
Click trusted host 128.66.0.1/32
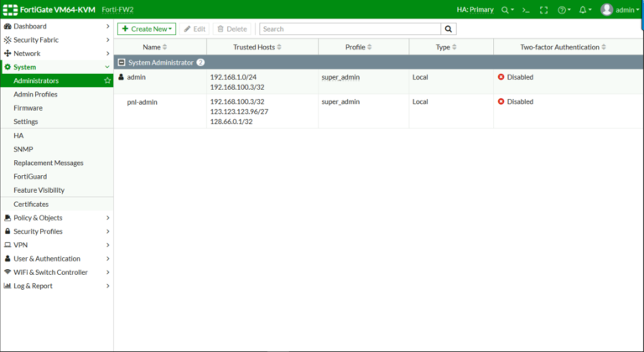[231, 122]
